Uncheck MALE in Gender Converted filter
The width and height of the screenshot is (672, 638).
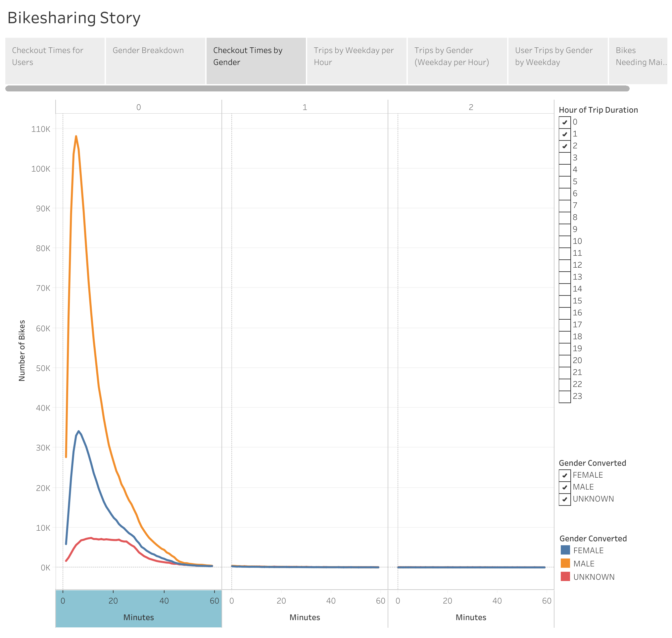565,487
